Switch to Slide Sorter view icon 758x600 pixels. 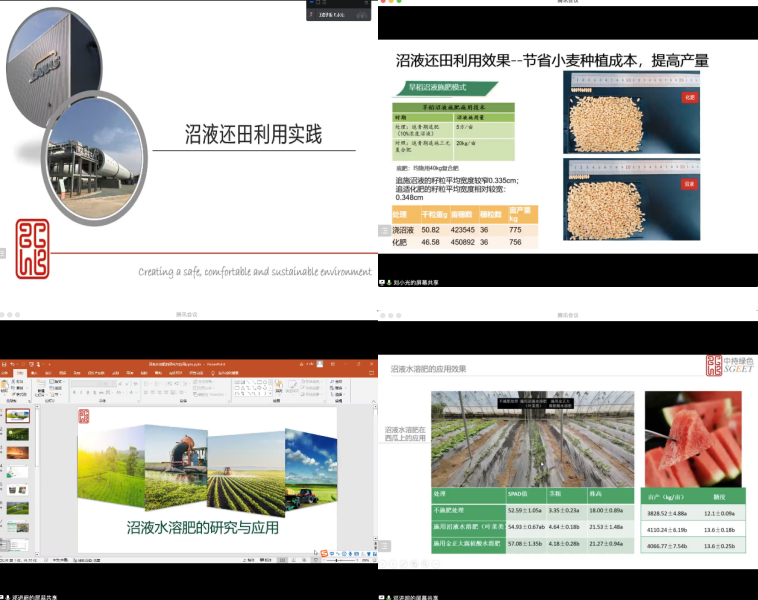coord(293,560)
